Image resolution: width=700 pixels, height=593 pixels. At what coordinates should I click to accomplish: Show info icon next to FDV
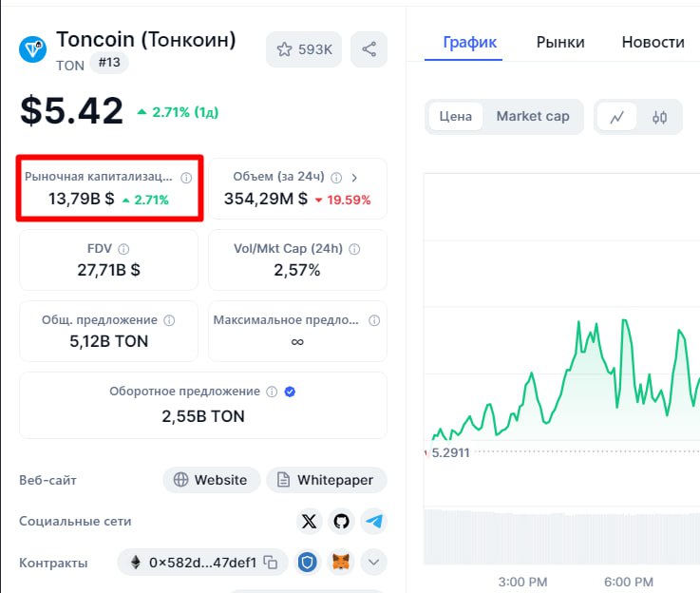click(123, 249)
